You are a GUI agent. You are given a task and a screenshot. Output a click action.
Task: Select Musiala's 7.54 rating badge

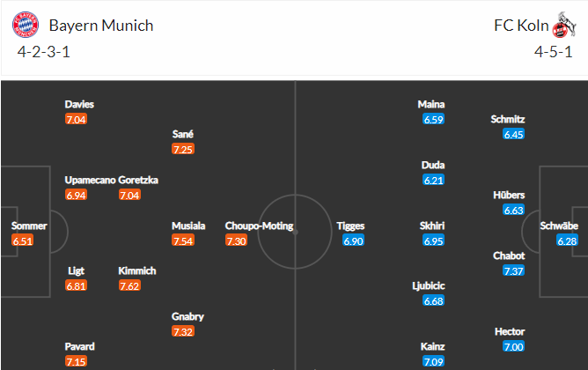pos(183,240)
